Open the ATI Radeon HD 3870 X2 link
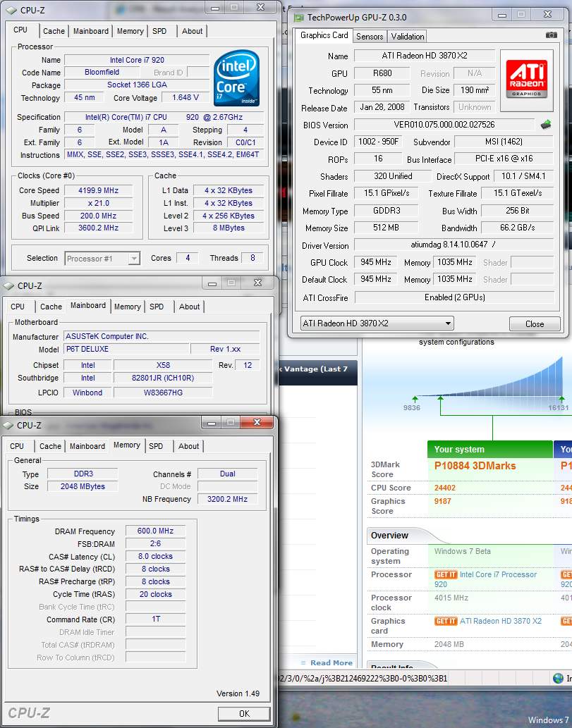 (501, 621)
